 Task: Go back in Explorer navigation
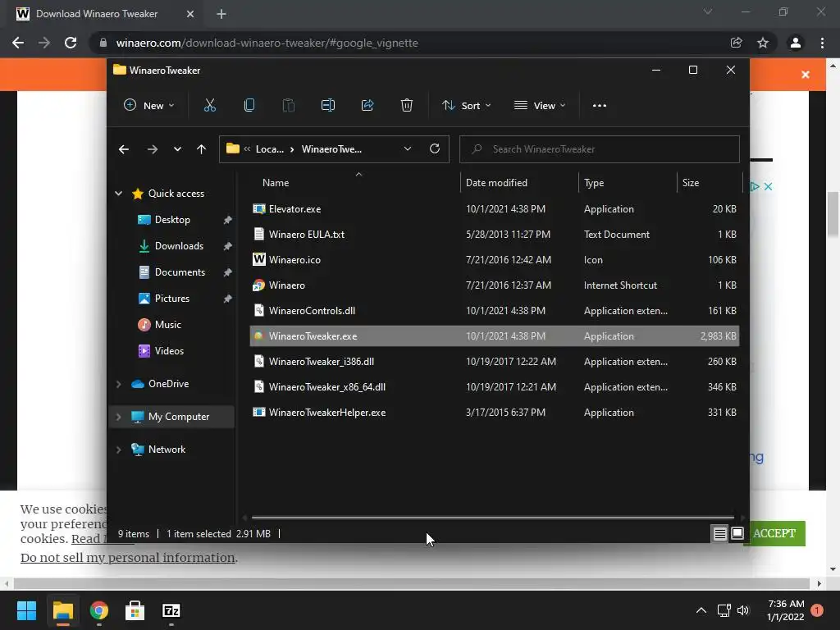coord(124,149)
